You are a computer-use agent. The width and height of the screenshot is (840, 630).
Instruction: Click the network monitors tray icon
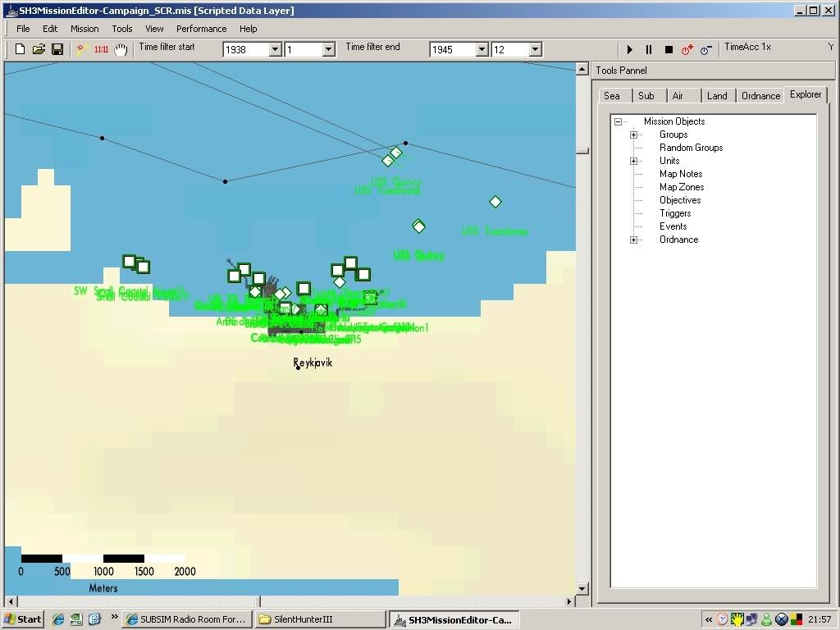pos(751,619)
